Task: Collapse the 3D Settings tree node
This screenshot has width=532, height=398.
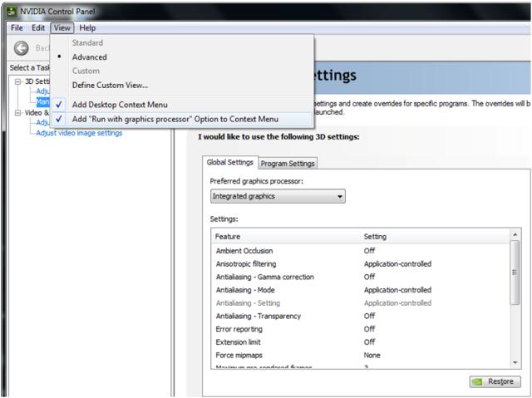Action: (18, 81)
